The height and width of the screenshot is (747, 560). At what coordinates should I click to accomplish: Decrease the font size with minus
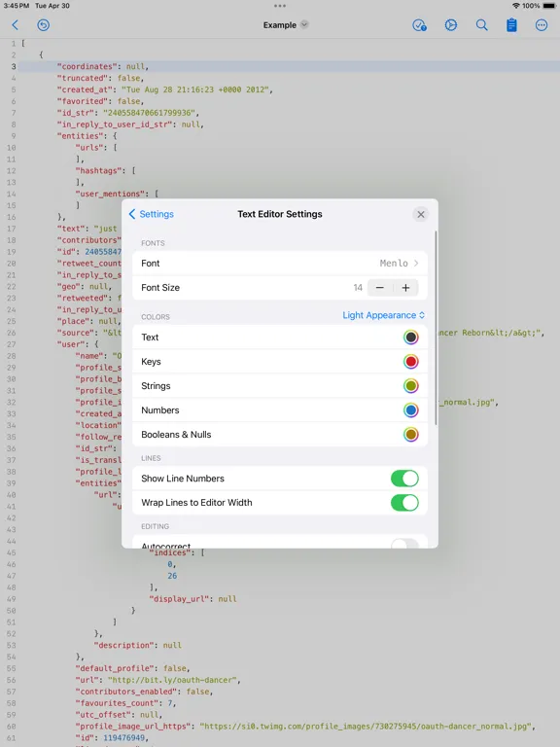(380, 287)
